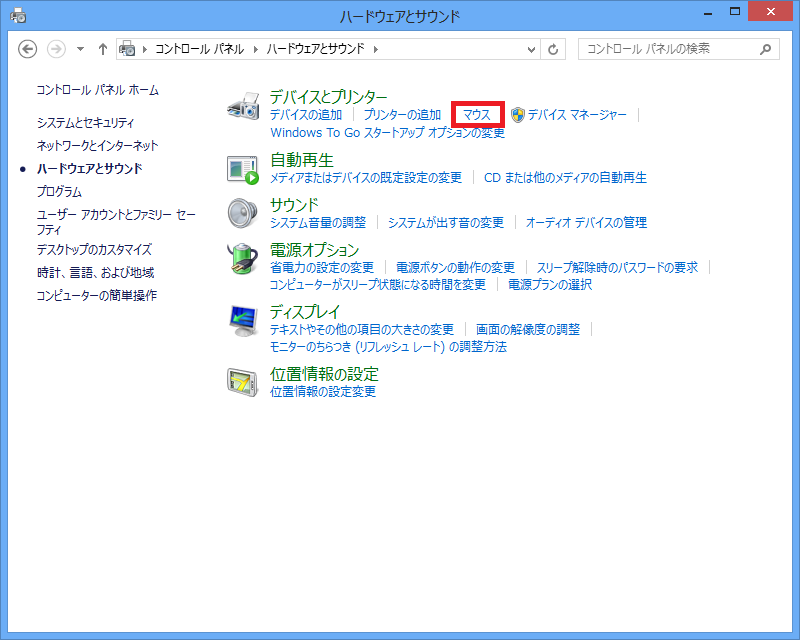Click the Display (ディスプレイ) monitor icon

[x=243, y=321]
